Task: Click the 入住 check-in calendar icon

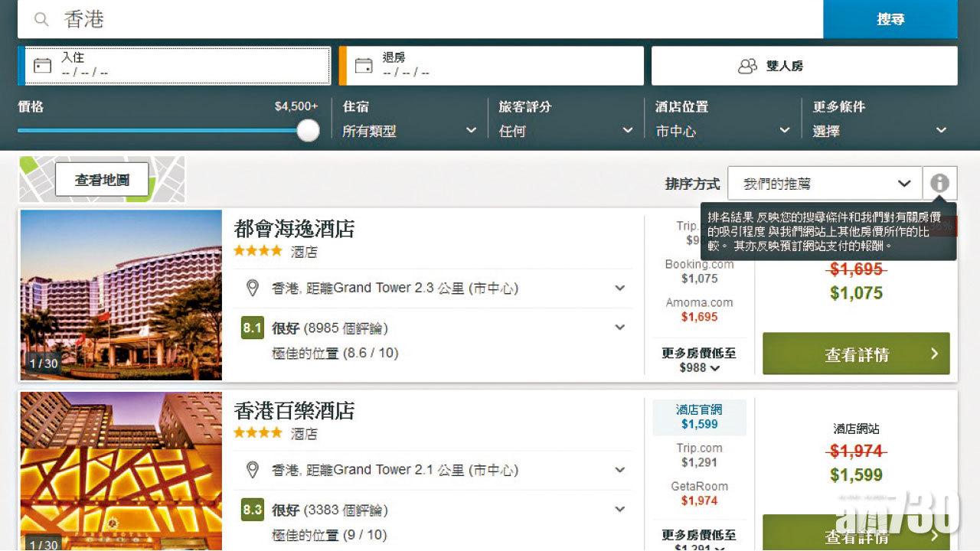Action: coord(42,65)
